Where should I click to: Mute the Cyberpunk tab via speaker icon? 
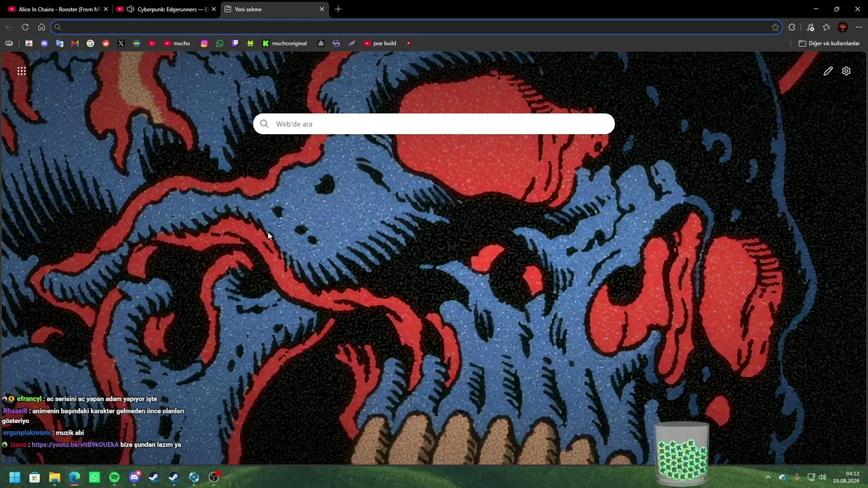[x=130, y=9]
